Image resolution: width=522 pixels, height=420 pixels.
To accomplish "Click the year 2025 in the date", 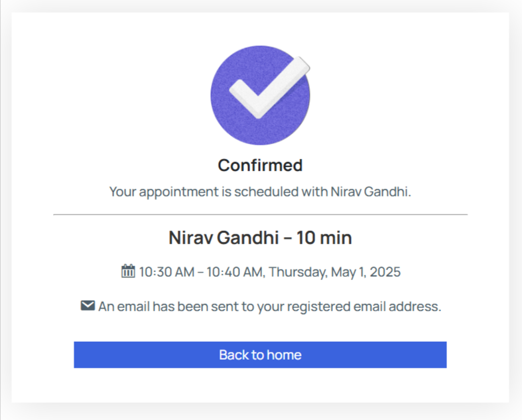I will pyautogui.click(x=385, y=272).
